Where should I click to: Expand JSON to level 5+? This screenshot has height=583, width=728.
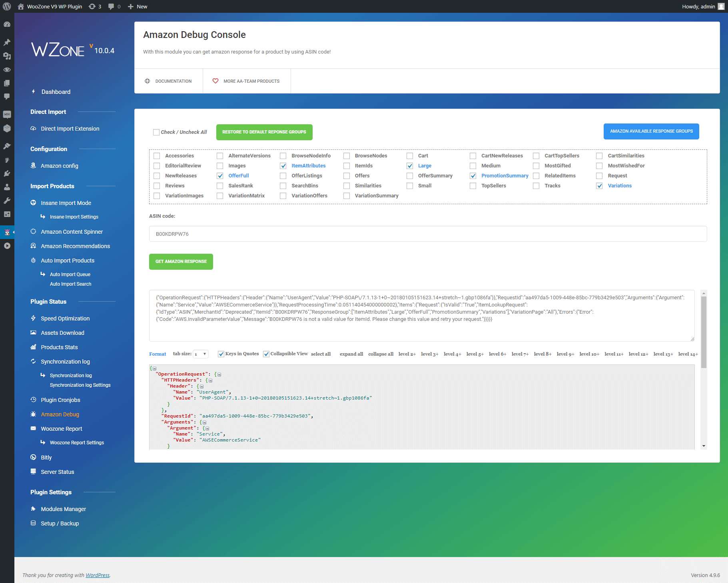tap(475, 354)
